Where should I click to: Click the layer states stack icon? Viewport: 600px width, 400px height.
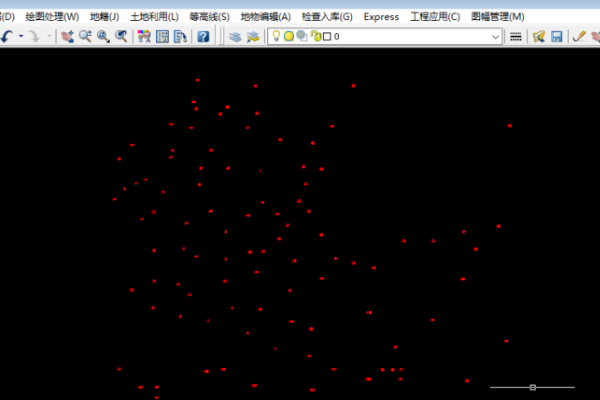point(253,36)
